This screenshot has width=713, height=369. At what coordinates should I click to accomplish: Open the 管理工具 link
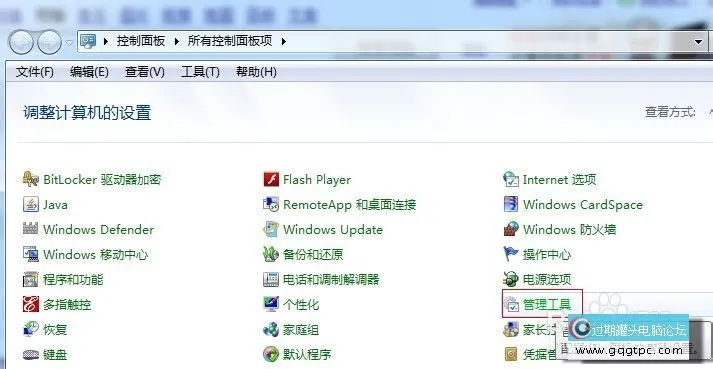pos(547,304)
